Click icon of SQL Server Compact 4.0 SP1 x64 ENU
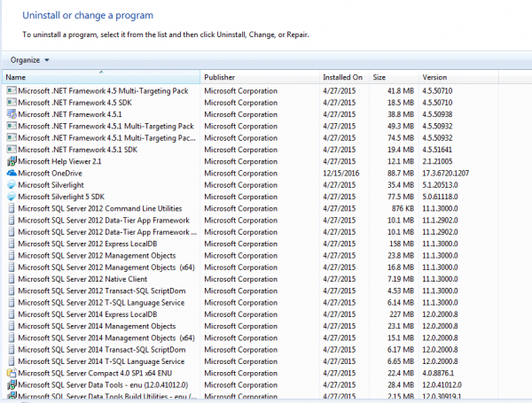 [x=12, y=373]
